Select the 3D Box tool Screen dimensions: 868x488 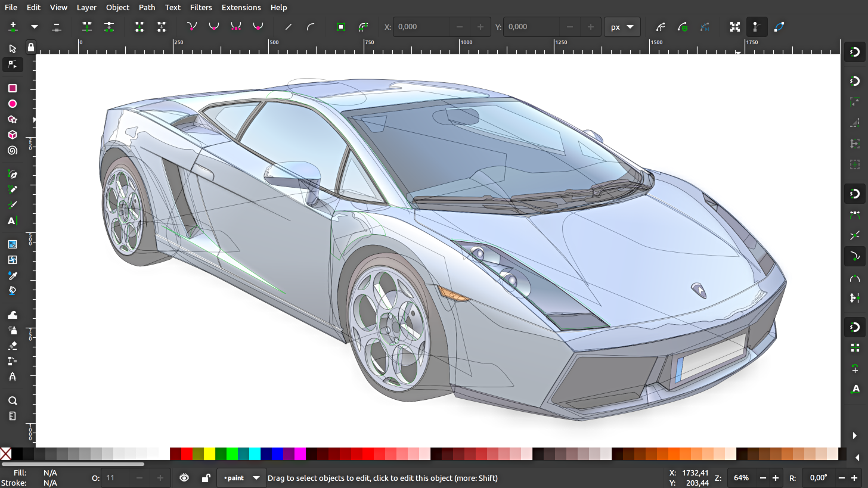coord(13,135)
